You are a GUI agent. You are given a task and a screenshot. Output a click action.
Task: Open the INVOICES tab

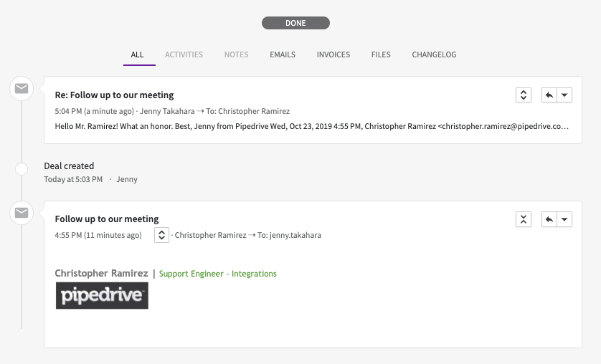(x=333, y=54)
